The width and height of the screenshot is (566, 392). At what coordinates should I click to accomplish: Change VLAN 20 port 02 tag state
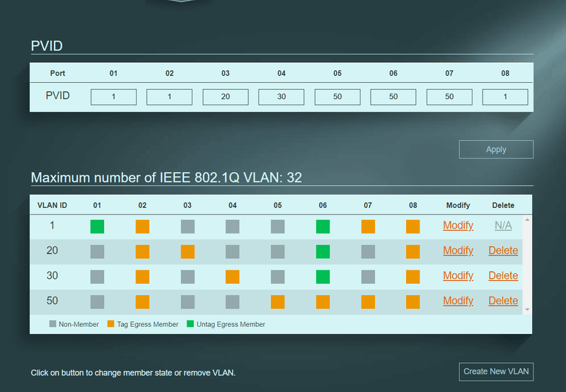[x=142, y=252]
